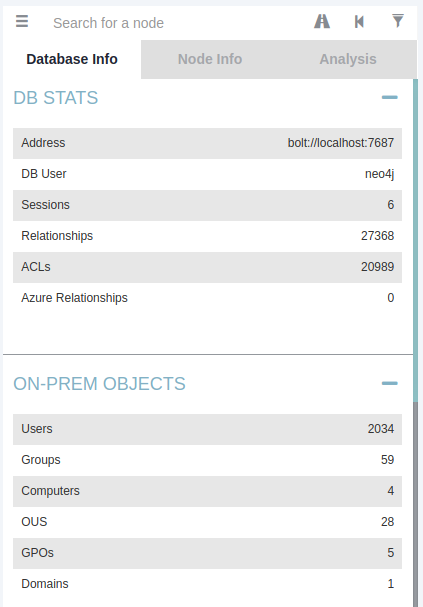423x607 pixels.
Task: Collapse the ON-PREM OBJECTS section
Action: [x=390, y=383]
